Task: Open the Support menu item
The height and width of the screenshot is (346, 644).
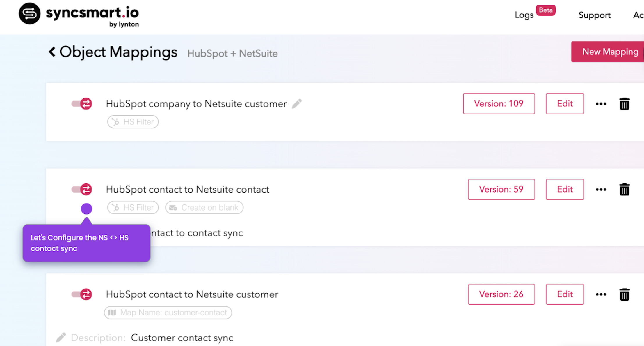Action: [594, 15]
